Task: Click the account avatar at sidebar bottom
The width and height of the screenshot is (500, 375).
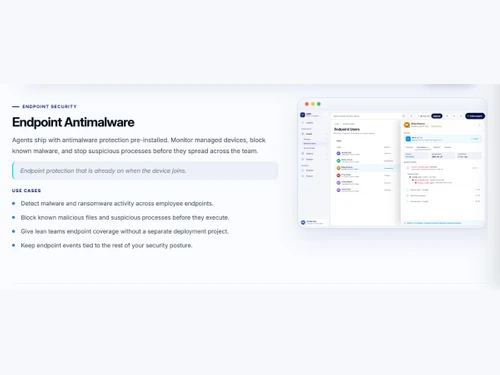Action: point(303,222)
